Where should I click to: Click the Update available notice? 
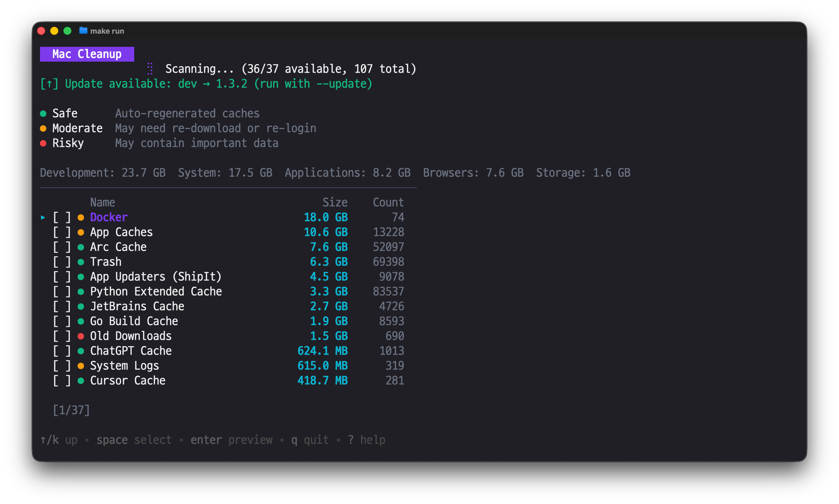pos(206,84)
